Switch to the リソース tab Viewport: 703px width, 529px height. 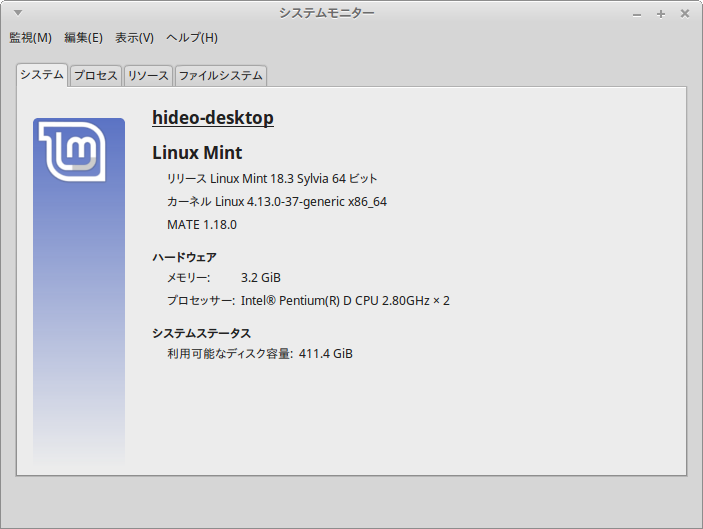(x=148, y=75)
